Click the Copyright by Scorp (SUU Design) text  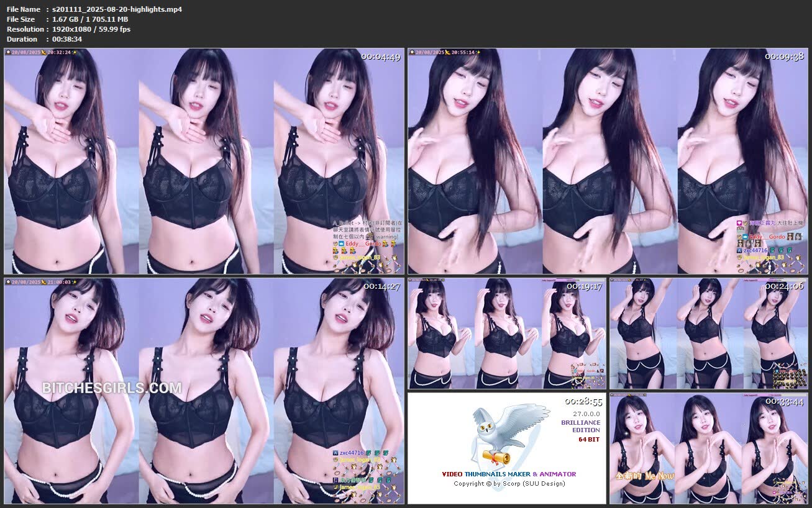click(509, 484)
